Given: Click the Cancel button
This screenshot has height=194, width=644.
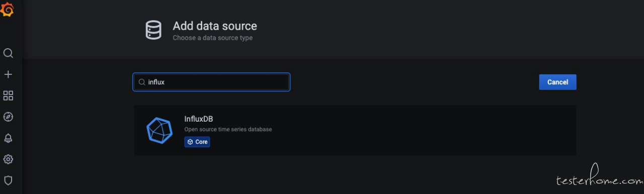Looking at the screenshot, I should 557,82.
